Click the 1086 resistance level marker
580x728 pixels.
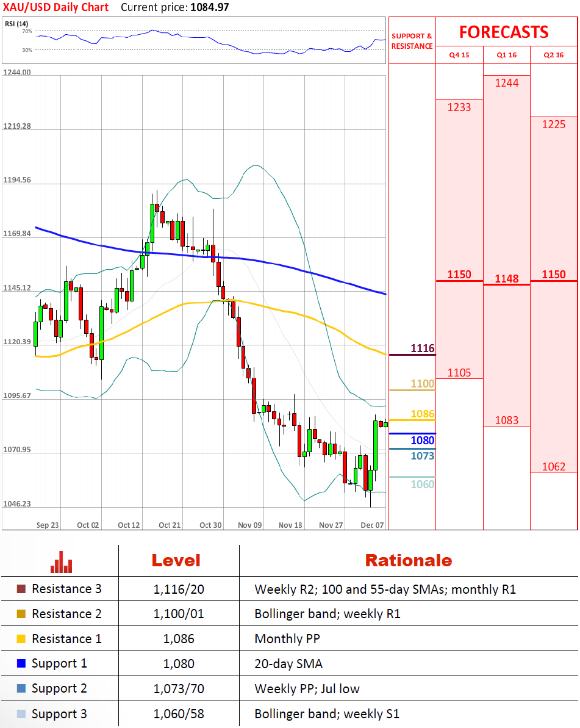(x=422, y=414)
